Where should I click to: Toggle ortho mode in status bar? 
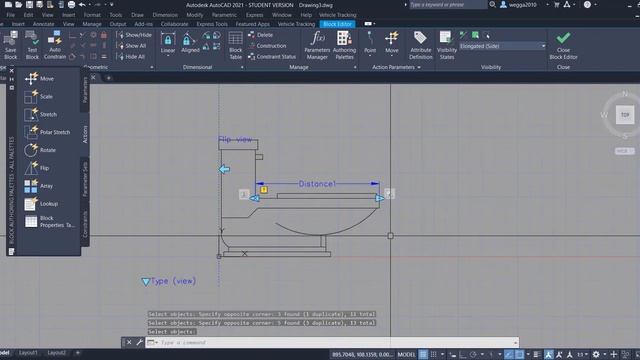pyautogui.click(x=462, y=354)
